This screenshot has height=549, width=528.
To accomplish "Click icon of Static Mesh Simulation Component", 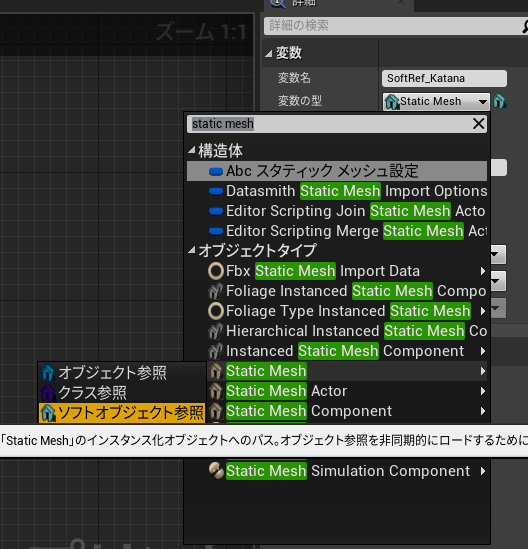I will 216,471.
